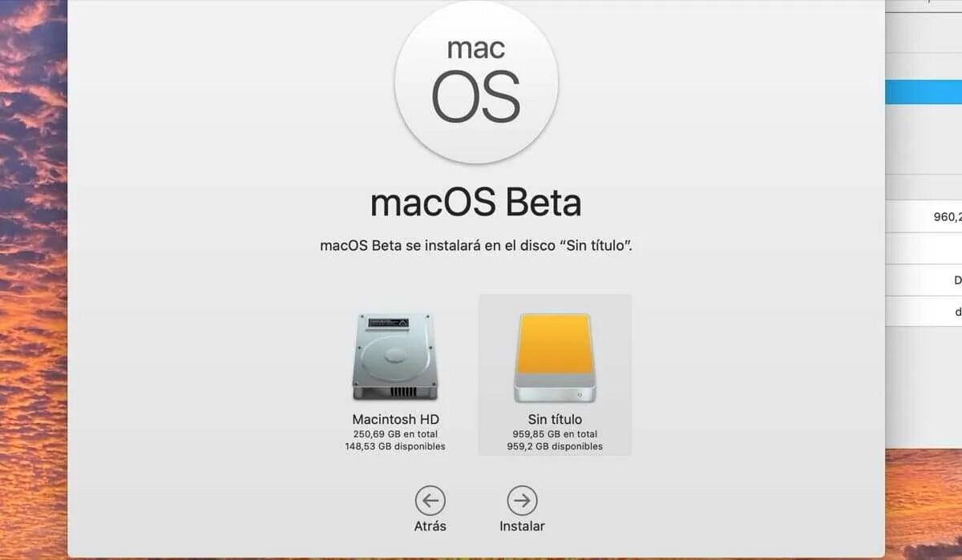Click the background window row starting with uppercase D
The height and width of the screenshot is (560, 962).
pyautogui.click(x=924, y=280)
